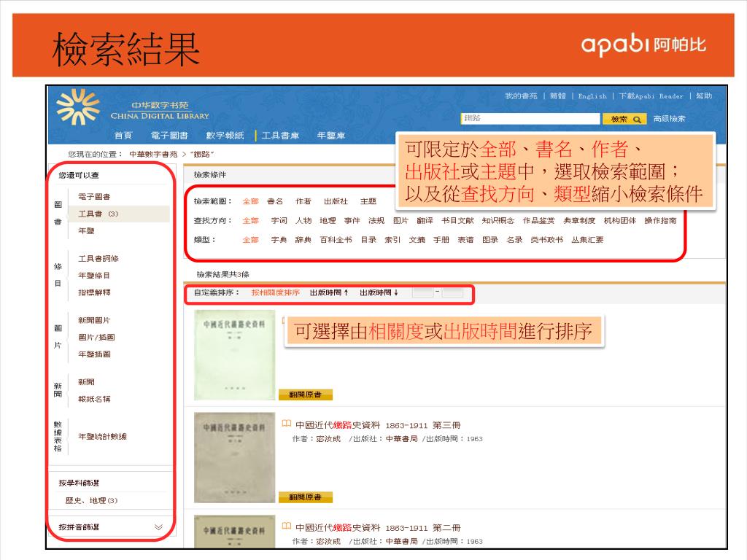This screenshot has height=560, width=747.
Task: Filter 類型 by 辭典
Action: tap(303, 239)
